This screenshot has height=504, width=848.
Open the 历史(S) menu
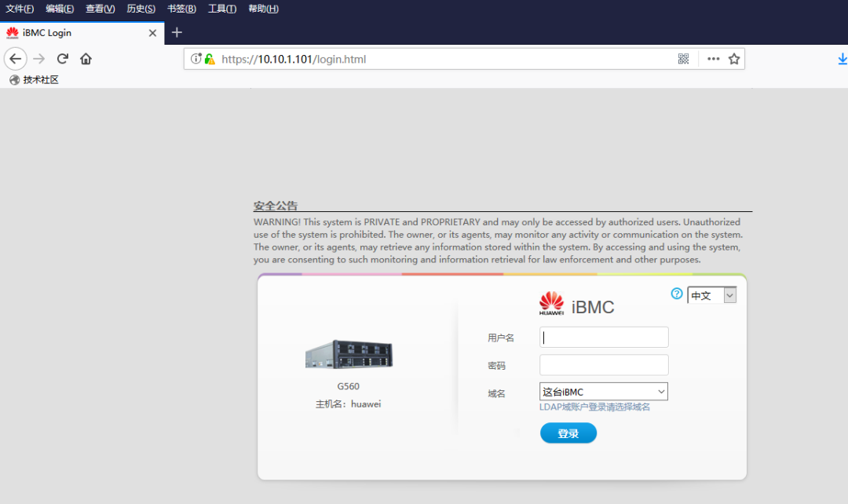[141, 9]
